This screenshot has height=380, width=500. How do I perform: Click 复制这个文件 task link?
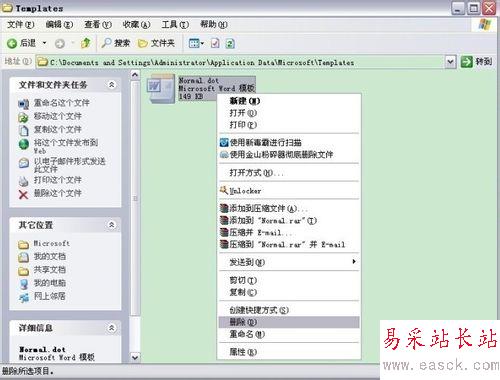[58, 129]
